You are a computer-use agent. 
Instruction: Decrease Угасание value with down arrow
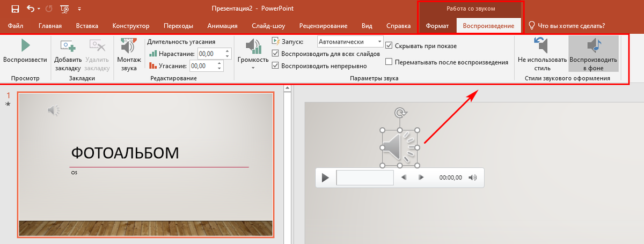click(x=221, y=69)
